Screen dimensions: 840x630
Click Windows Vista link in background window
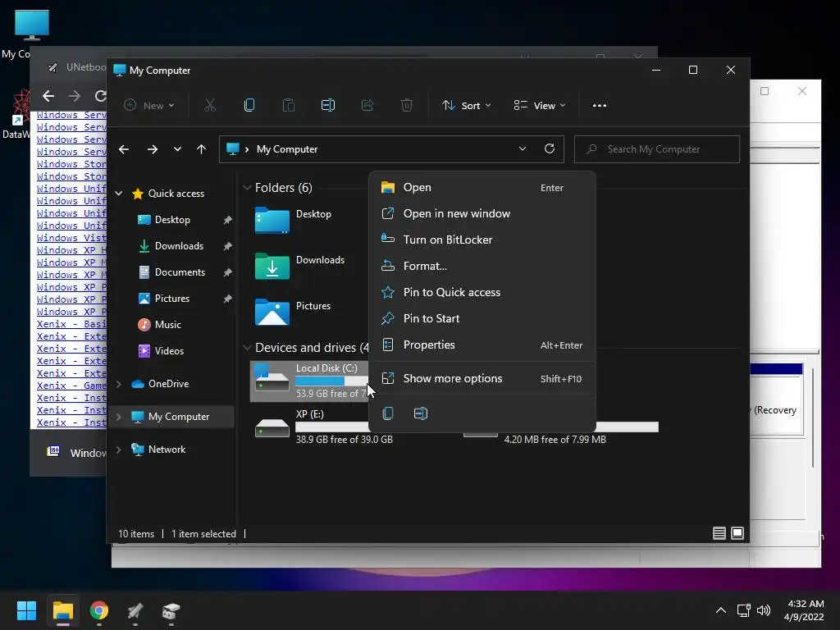coord(72,238)
